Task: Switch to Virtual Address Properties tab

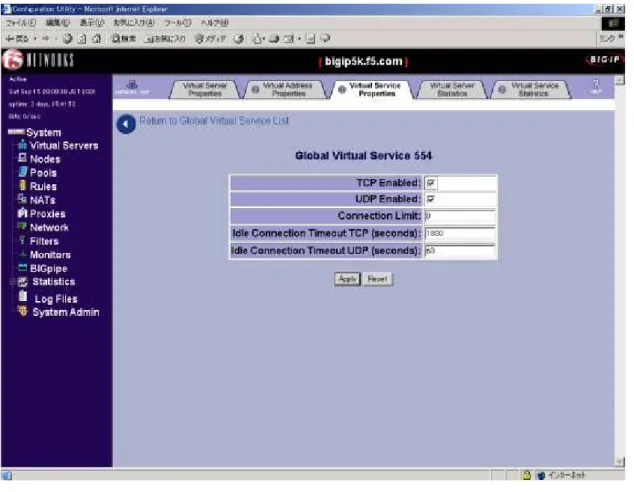Action: (287, 89)
